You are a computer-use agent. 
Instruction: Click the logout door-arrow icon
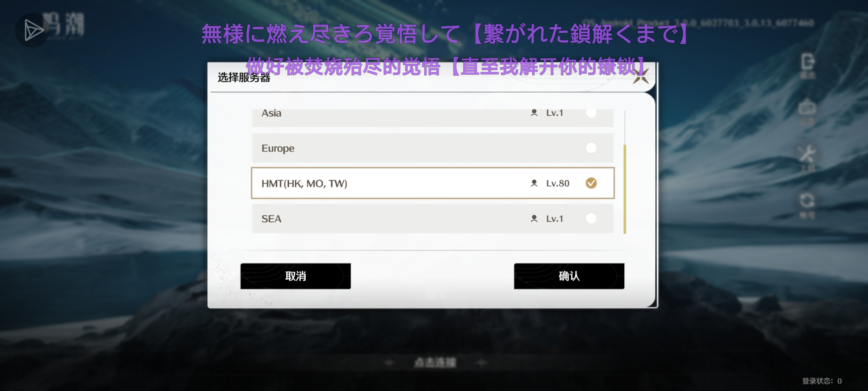point(807,61)
